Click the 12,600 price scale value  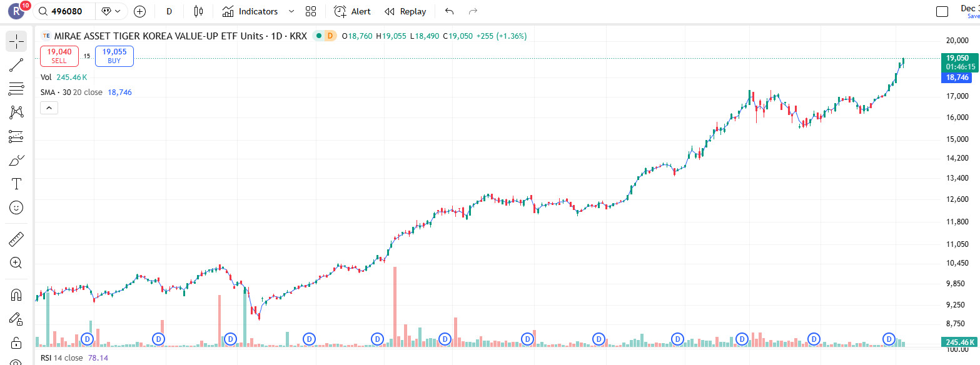(x=958, y=200)
